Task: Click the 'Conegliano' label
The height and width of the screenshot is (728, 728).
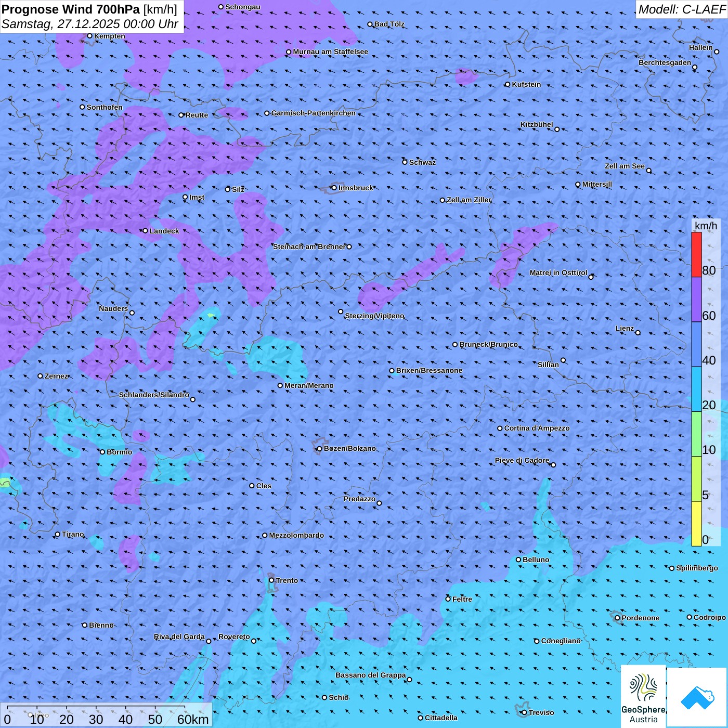Action: click(x=561, y=641)
